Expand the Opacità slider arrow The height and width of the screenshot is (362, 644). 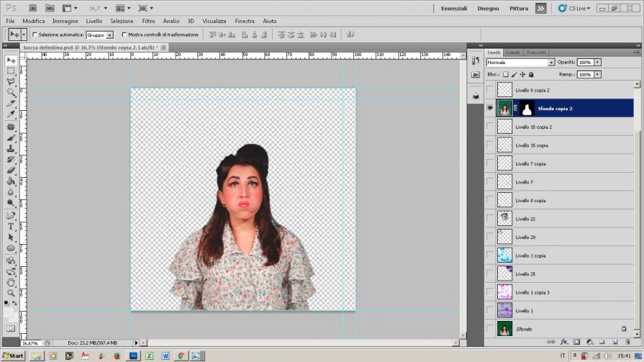[597, 63]
